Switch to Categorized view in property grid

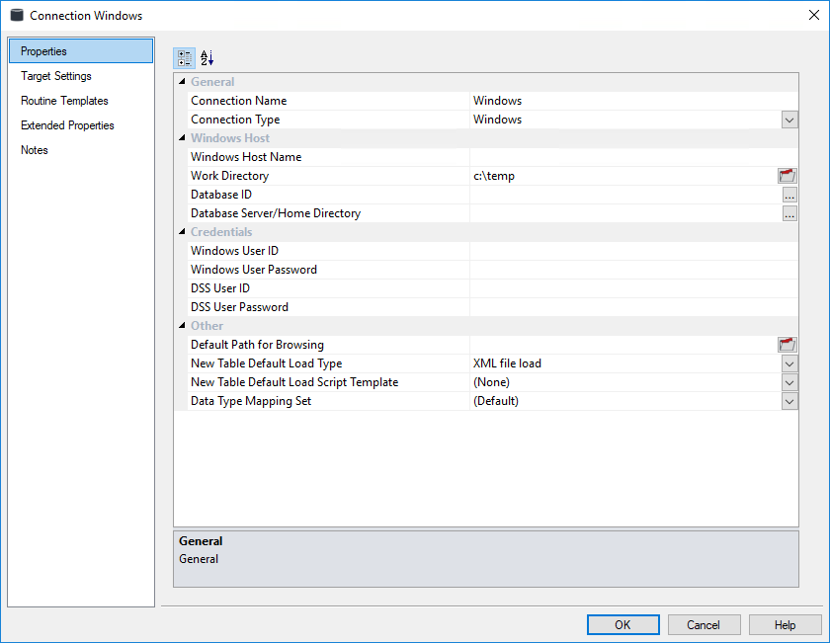pyautogui.click(x=184, y=58)
